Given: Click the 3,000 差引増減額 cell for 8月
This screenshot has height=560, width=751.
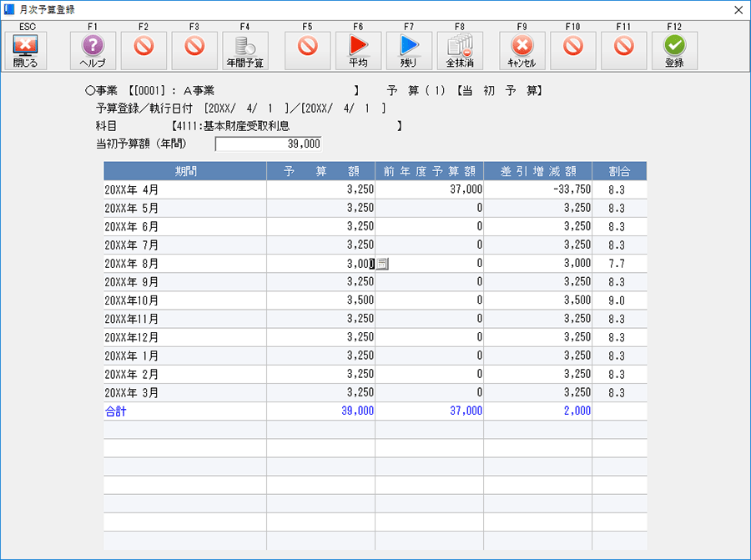Looking at the screenshot, I should (x=538, y=264).
